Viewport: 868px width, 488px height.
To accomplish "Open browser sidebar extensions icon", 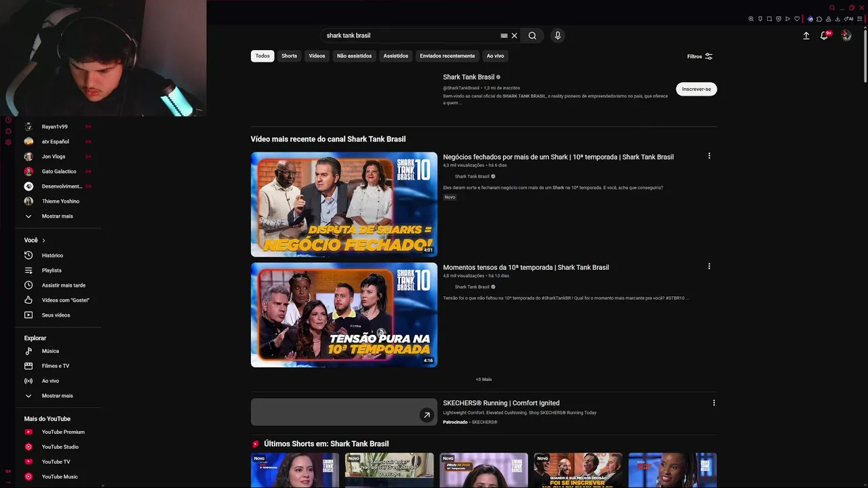I will tap(8, 131).
